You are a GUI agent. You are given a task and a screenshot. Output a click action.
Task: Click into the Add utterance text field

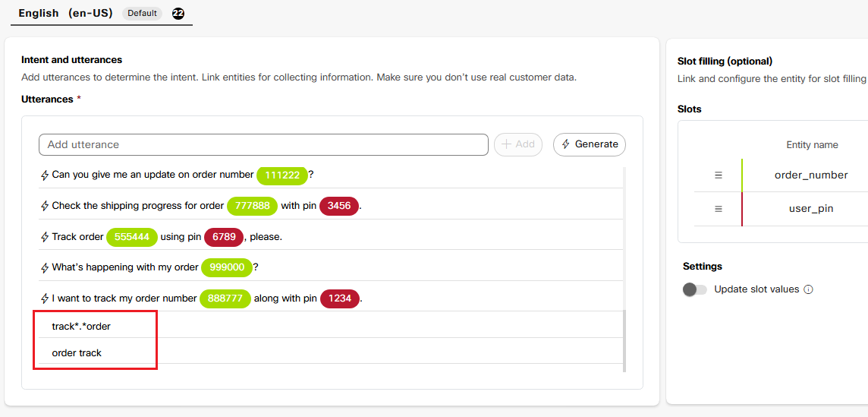[263, 144]
